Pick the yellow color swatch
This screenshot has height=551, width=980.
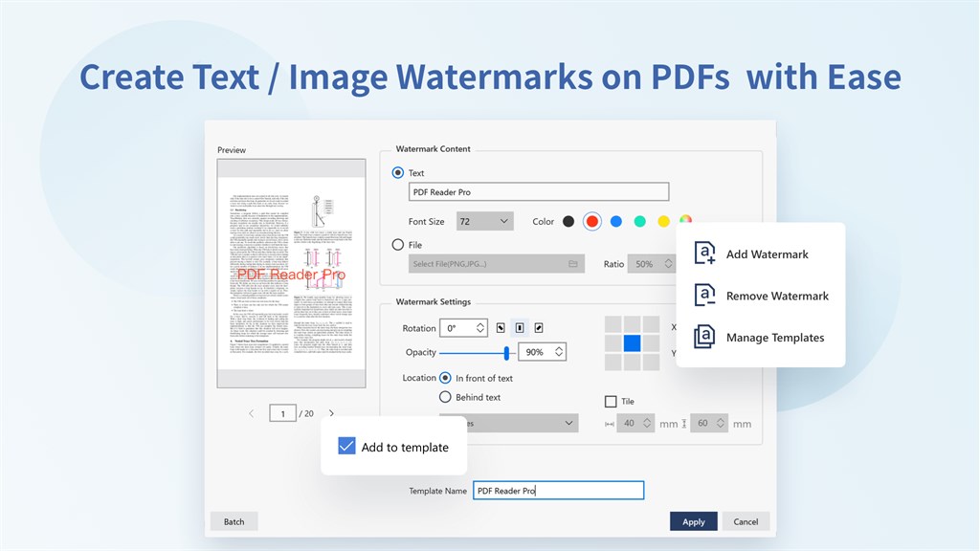(664, 221)
